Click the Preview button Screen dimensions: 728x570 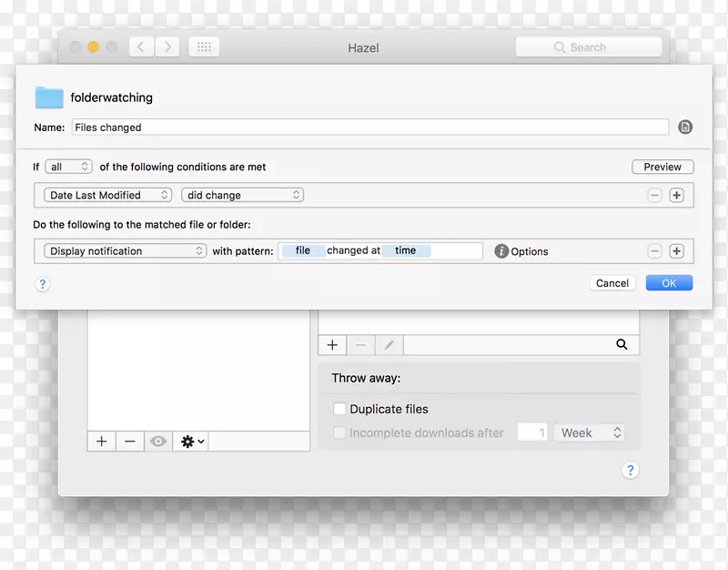tap(662, 167)
